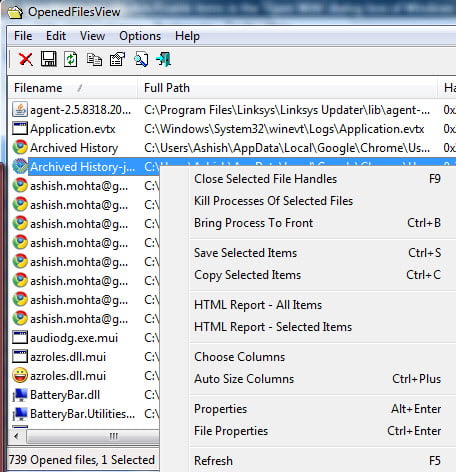Click the OpenedFilesView title bar folder icon
Screen dimensions: 456x472
click(x=15, y=13)
